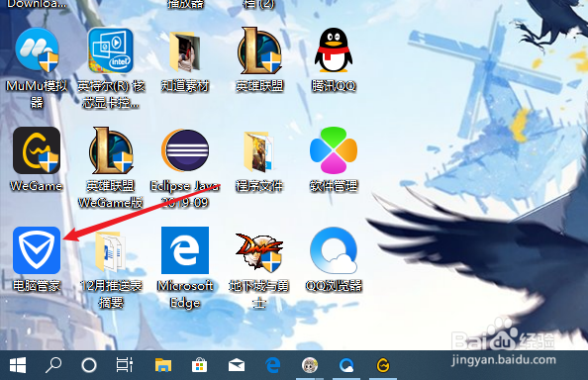Open Microsoft Store from taskbar
This screenshot has width=588, height=380.
point(200,365)
